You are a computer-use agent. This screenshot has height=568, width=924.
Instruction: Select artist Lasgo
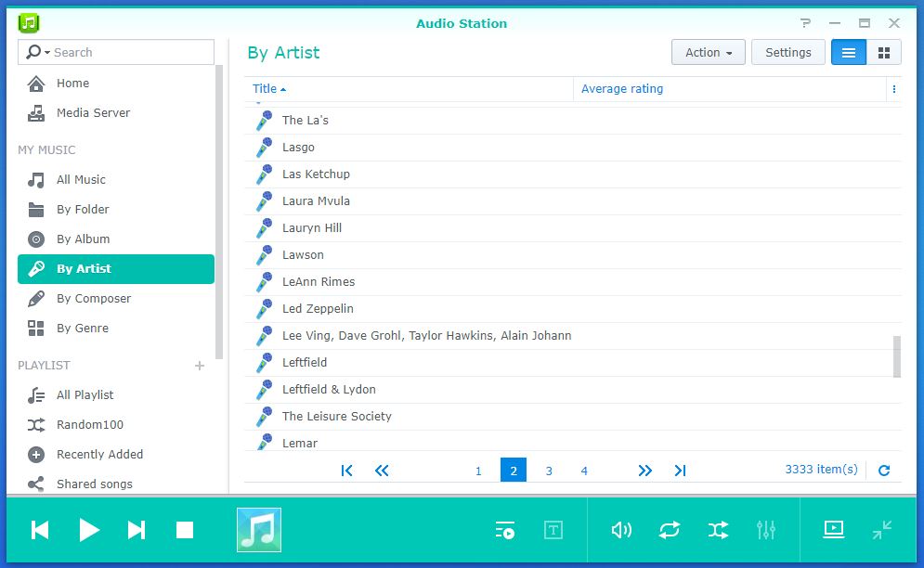click(x=573, y=148)
